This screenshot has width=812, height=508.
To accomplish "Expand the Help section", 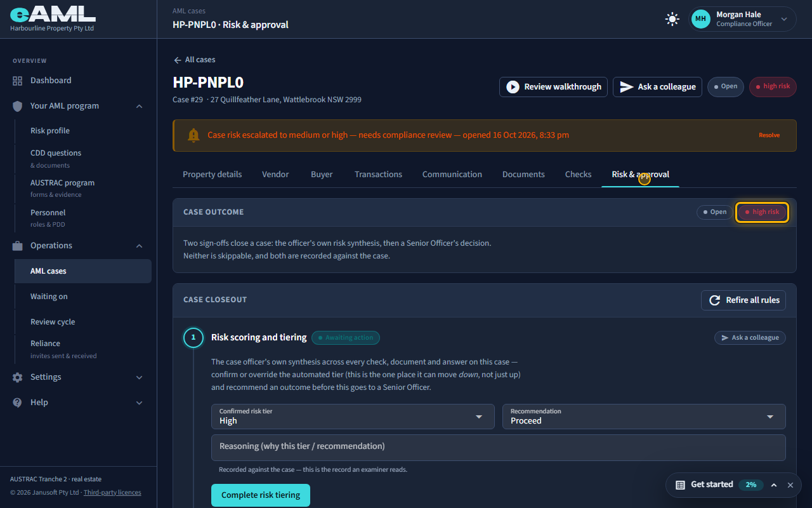I will click(x=140, y=403).
